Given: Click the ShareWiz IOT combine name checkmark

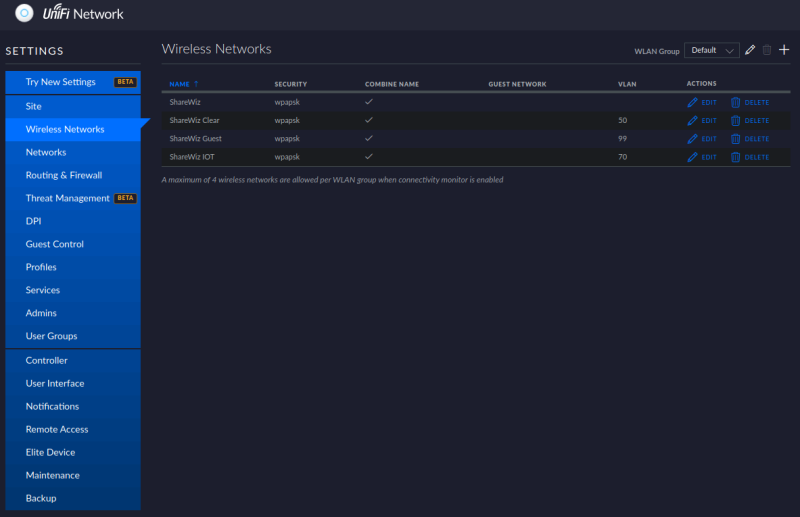Looking at the screenshot, I should pos(369,157).
